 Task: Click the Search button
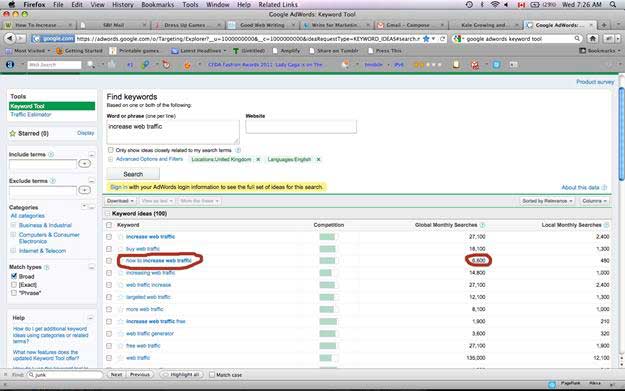click(x=133, y=174)
